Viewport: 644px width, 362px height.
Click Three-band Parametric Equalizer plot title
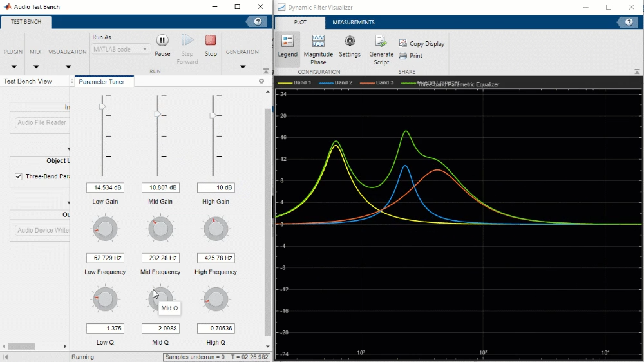click(x=459, y=84)
